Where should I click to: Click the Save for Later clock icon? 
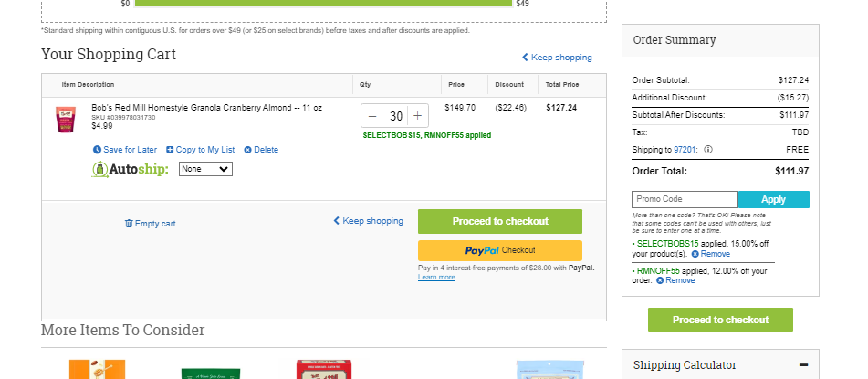(x=97, y=150)
